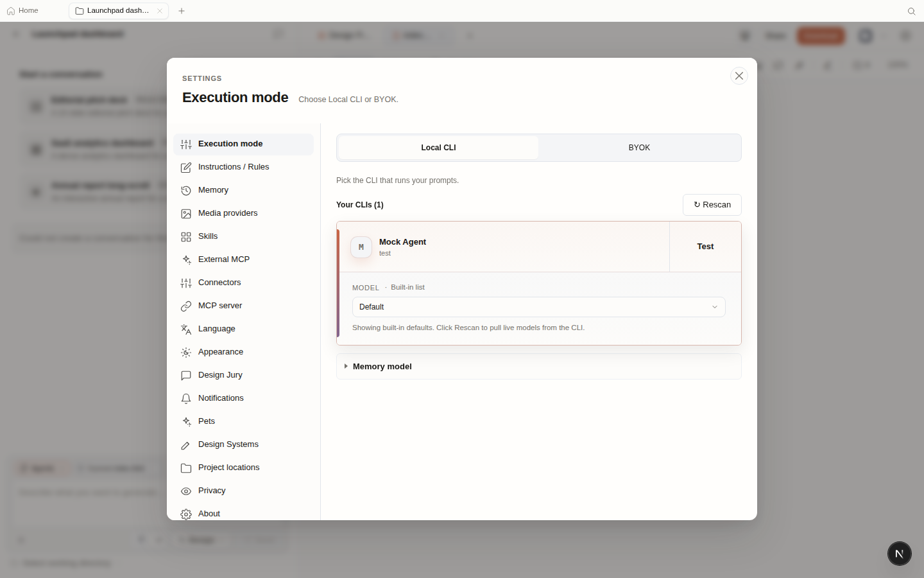This screenshot has height=578, width=924.
Task: Click the Project locations folder icon
Action: [x=186, y=468]
